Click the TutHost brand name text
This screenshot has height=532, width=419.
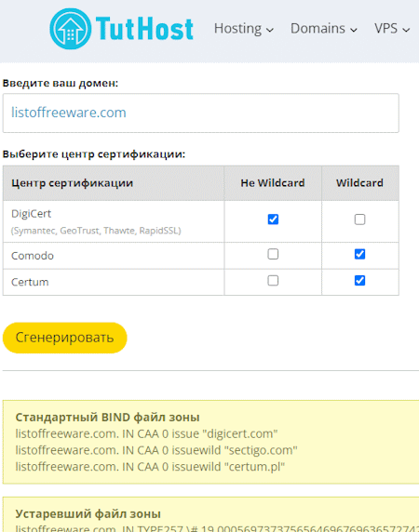click(x=144, y=29)
